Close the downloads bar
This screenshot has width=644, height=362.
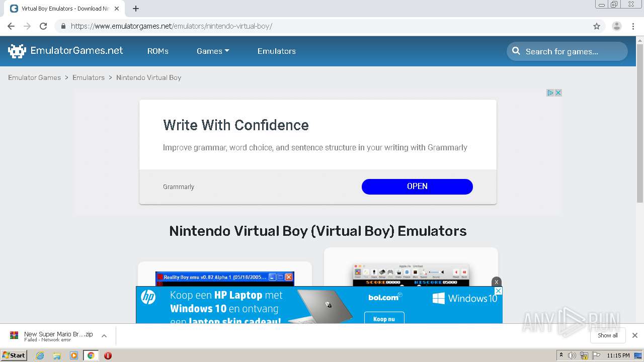635,335
